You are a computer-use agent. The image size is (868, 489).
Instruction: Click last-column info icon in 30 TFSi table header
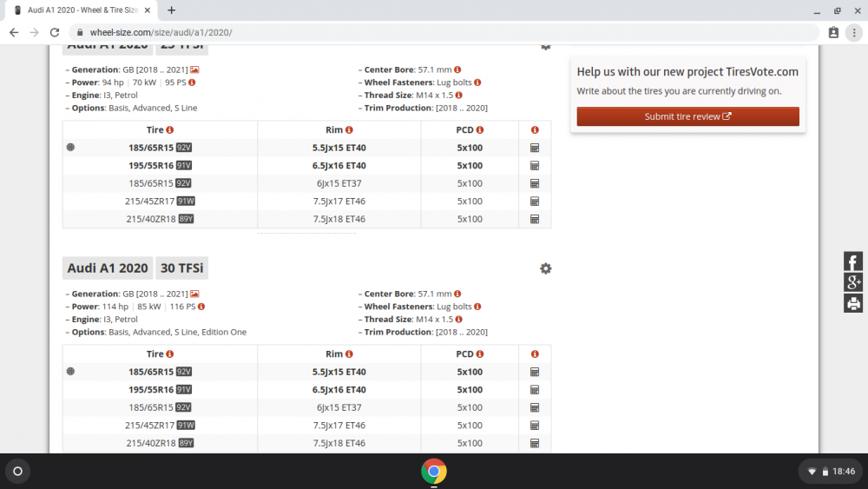pos(534,354)
